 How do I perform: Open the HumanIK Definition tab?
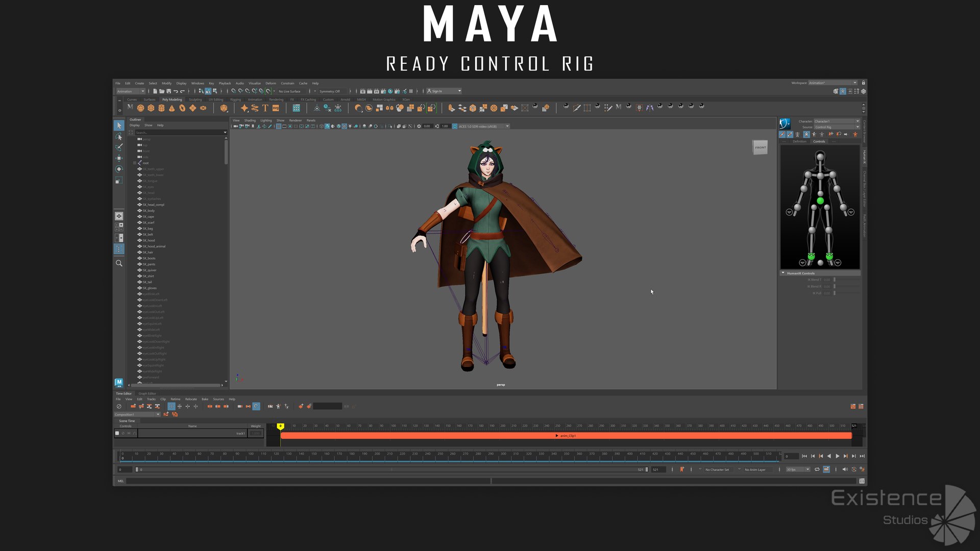[x=800, y=141]
